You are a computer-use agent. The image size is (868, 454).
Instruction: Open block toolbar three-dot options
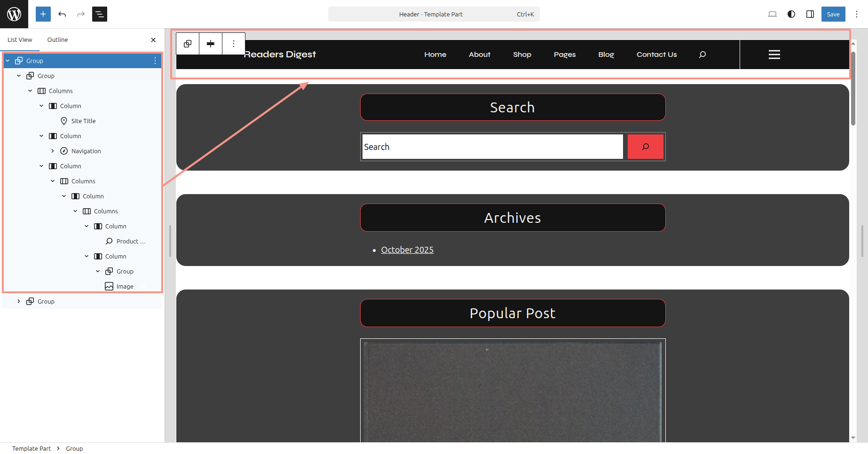tap(234, 44)
